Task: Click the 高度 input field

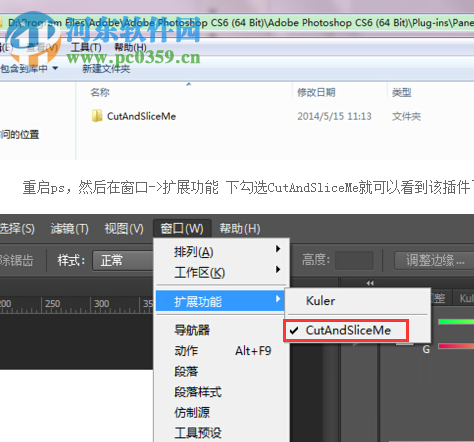Action: coord(354,260)
